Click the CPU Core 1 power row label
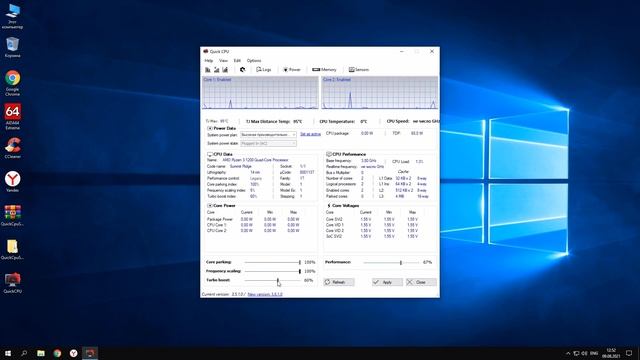Image resolution: width=640 pixels, height=360 pixels. coord(216,225)
